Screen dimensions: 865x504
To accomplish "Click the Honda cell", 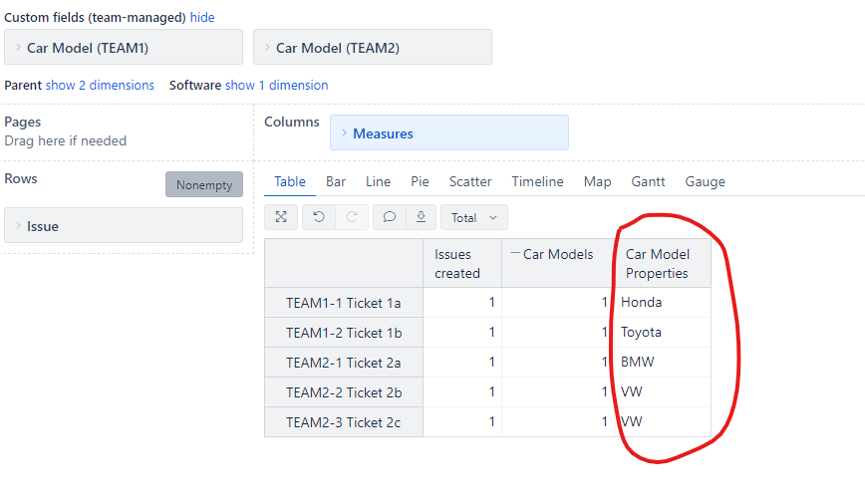I will (x=663, y=302).
